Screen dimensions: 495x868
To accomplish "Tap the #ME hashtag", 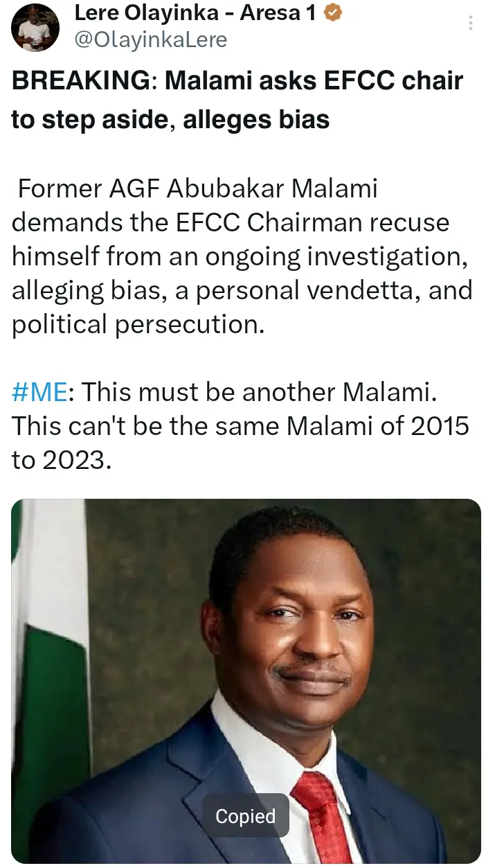I will point(39,393).
